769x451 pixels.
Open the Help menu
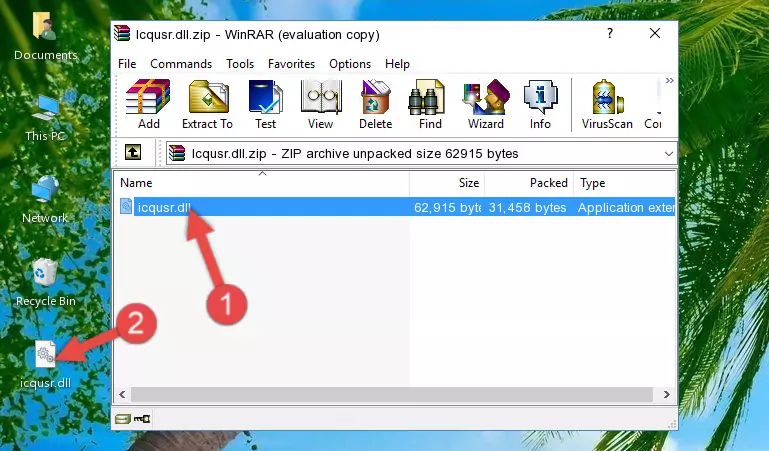(x=397, y=64)
